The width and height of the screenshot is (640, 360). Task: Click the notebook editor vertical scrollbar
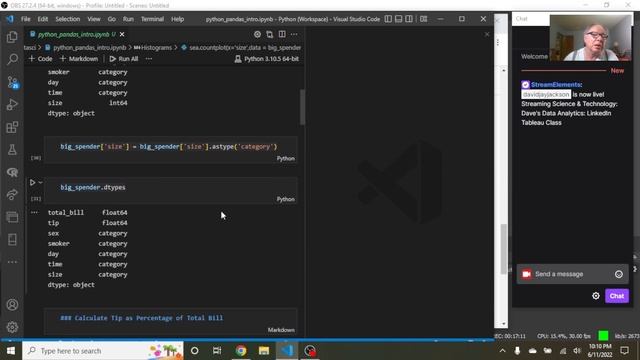[x=302, y=107]
